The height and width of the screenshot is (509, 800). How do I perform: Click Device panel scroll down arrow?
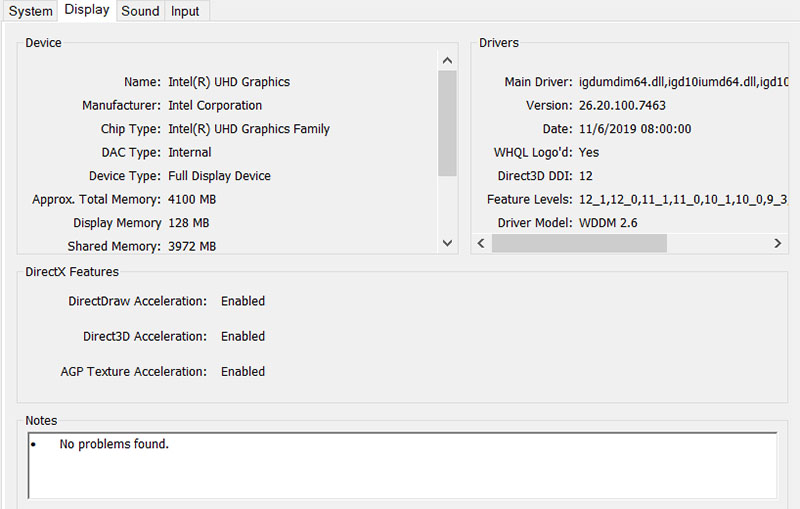448,243
